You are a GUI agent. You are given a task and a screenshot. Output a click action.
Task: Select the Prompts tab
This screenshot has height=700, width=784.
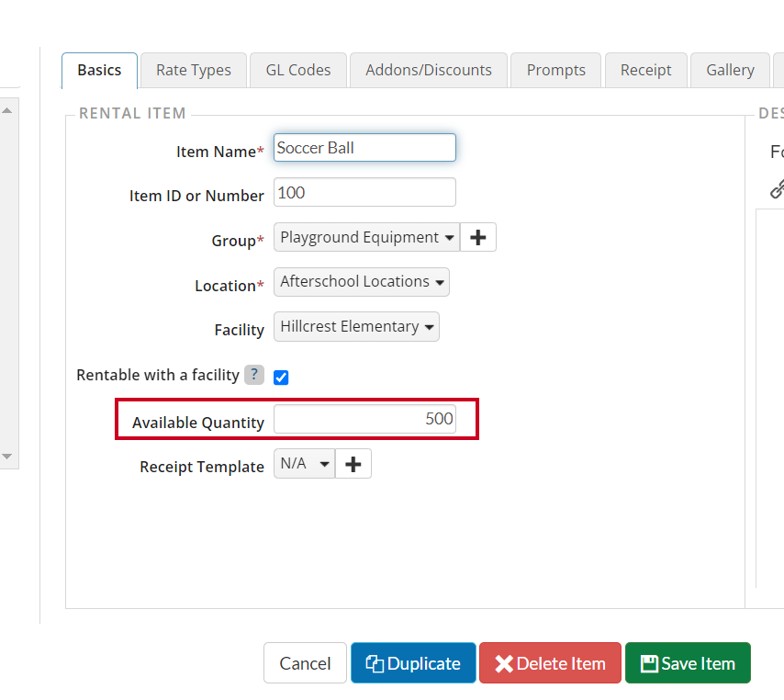click(x=555, y=71)
